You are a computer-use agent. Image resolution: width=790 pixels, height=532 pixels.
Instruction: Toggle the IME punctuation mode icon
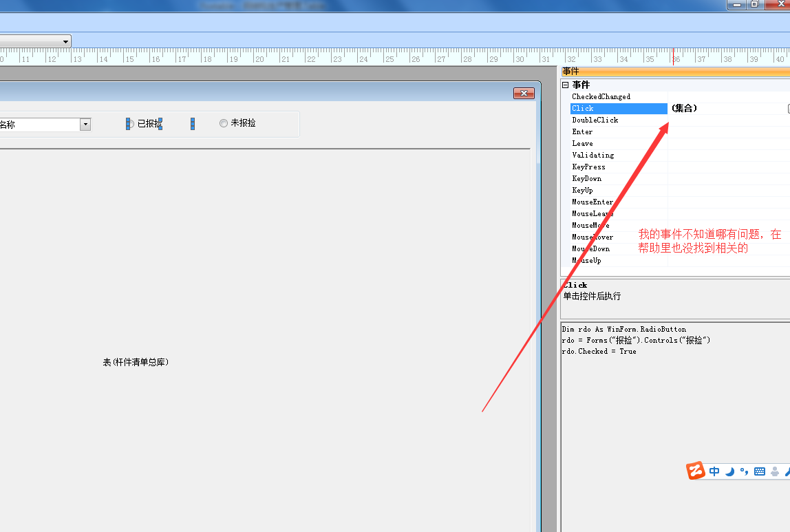tap(744, 471)
